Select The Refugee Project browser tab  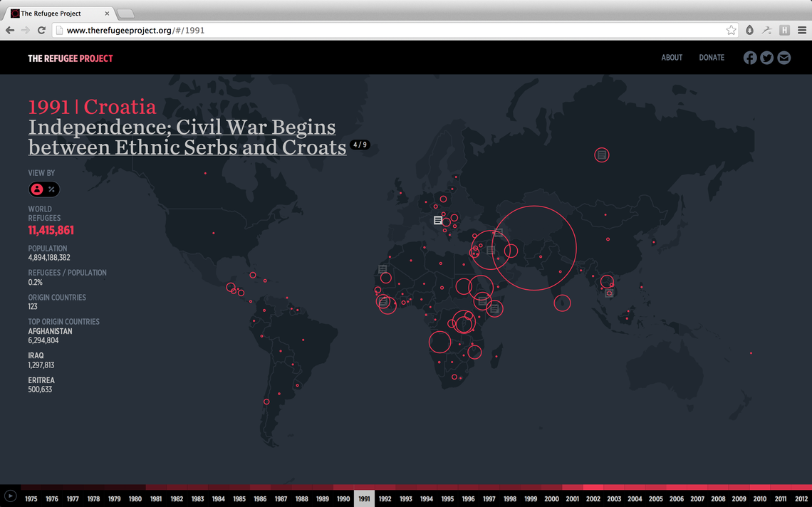pos(53,12)
